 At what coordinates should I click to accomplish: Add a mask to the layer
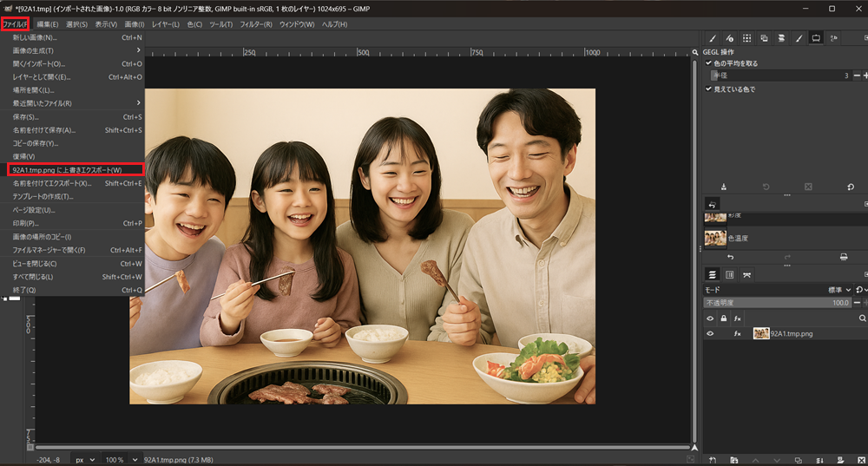(x=840, y=460)
